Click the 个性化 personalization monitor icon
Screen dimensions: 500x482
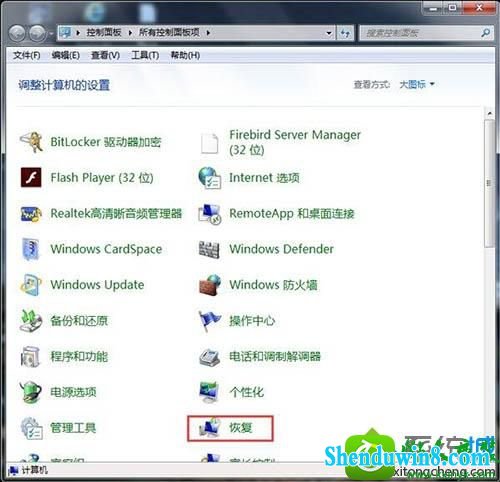point(209,392)
